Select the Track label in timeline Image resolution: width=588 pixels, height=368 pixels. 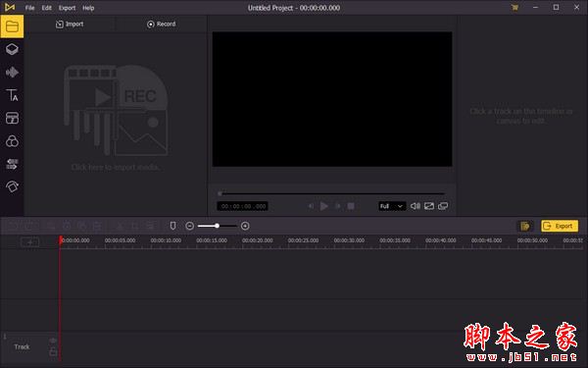22,346
